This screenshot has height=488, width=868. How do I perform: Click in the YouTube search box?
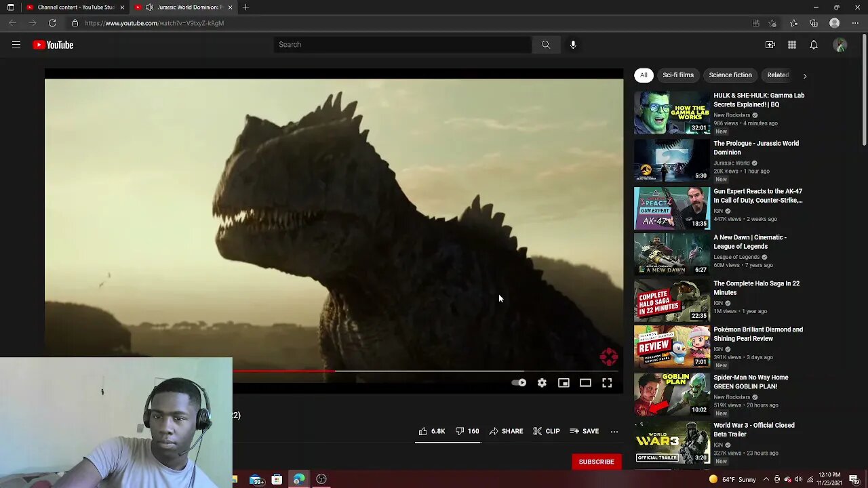coord(403,45)
